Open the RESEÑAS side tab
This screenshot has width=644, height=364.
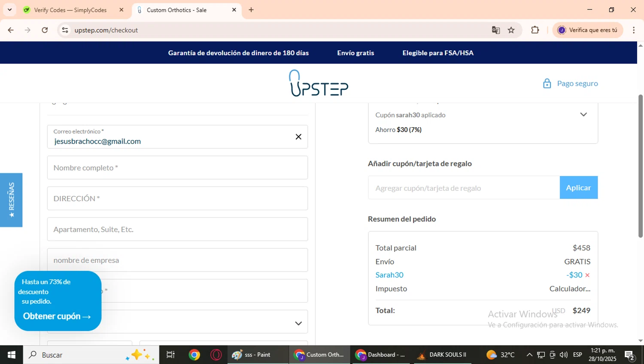coord(11,200)
